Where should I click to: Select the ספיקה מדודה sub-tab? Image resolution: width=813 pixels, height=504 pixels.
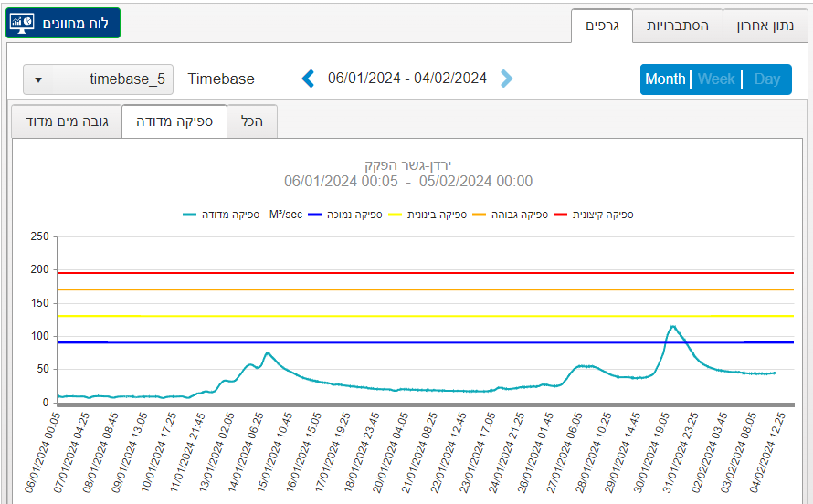174,121
